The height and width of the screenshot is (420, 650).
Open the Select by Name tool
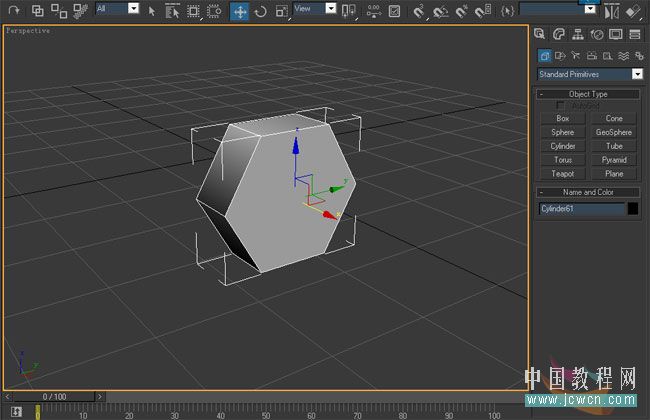pos(172,11)
